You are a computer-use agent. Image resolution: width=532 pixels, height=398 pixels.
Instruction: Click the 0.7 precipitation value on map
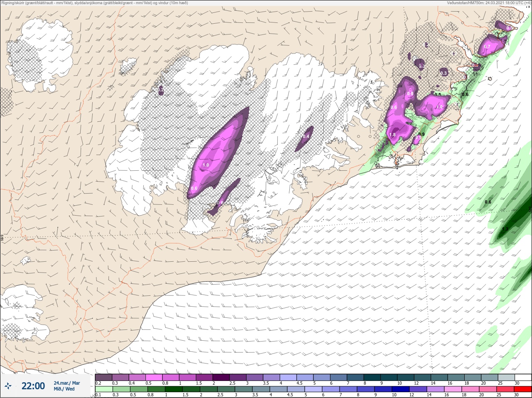point(487,47)
